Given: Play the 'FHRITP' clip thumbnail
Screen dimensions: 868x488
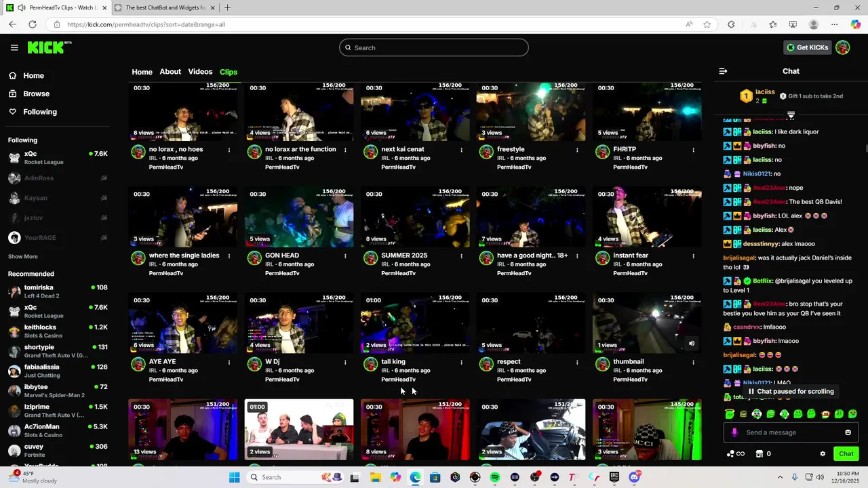Looking at the screenshot, I should [647, 111].
